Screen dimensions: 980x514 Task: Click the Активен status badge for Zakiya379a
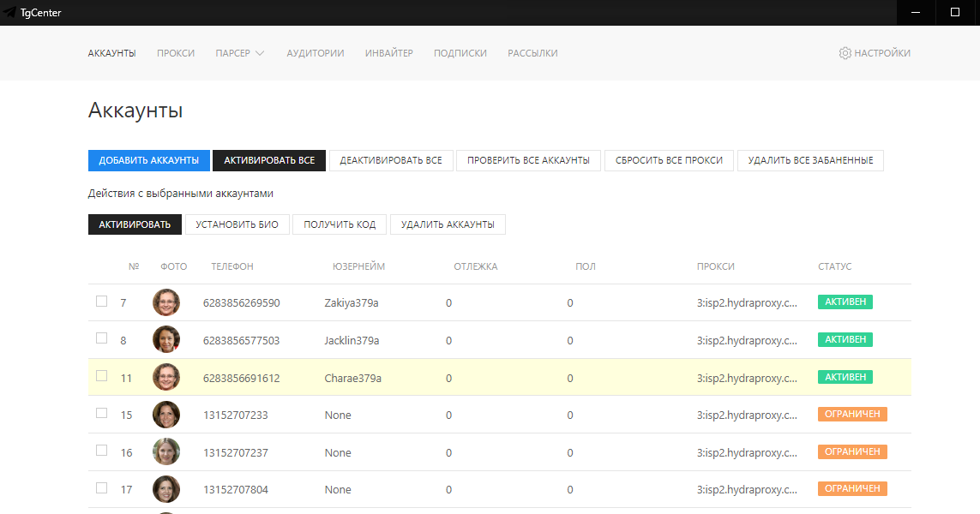tap(845, 302)
